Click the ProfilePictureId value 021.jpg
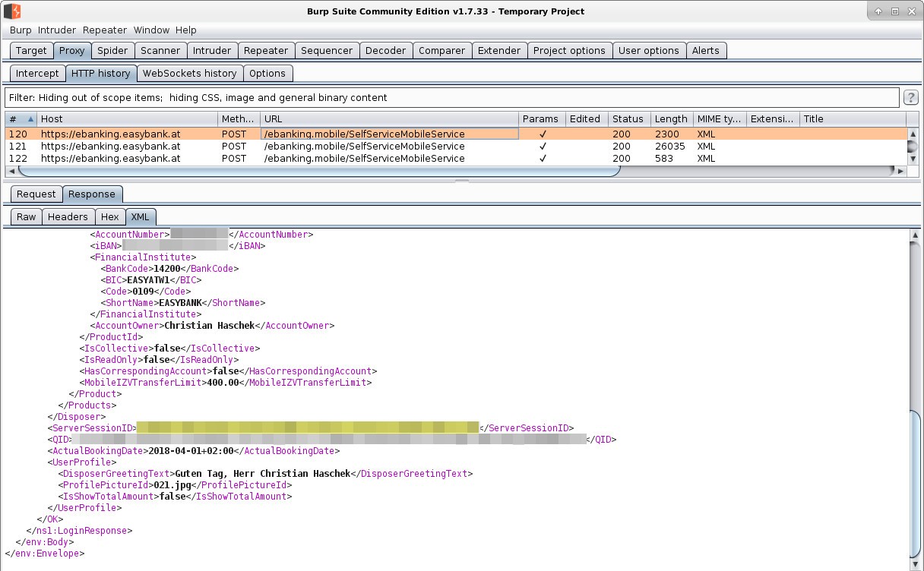The height and width of the screenshot is (571, 924). tap(172, 485)
